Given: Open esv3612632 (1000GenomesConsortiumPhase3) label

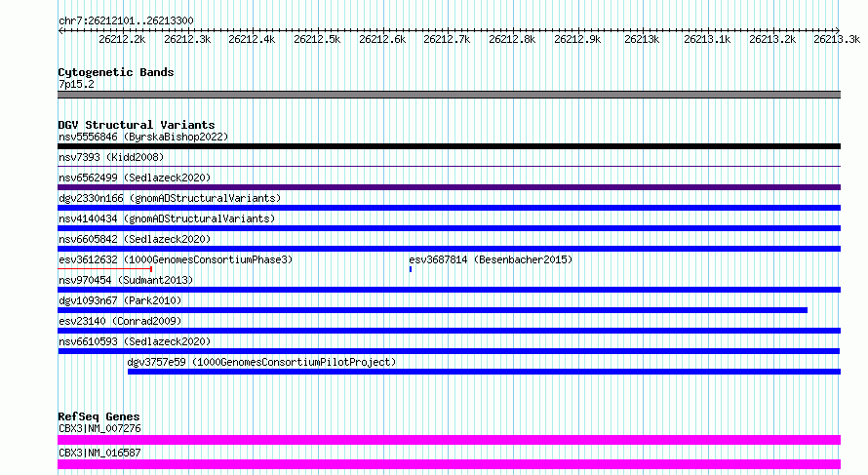Looking at the screenshot, I should coord(176,259).
